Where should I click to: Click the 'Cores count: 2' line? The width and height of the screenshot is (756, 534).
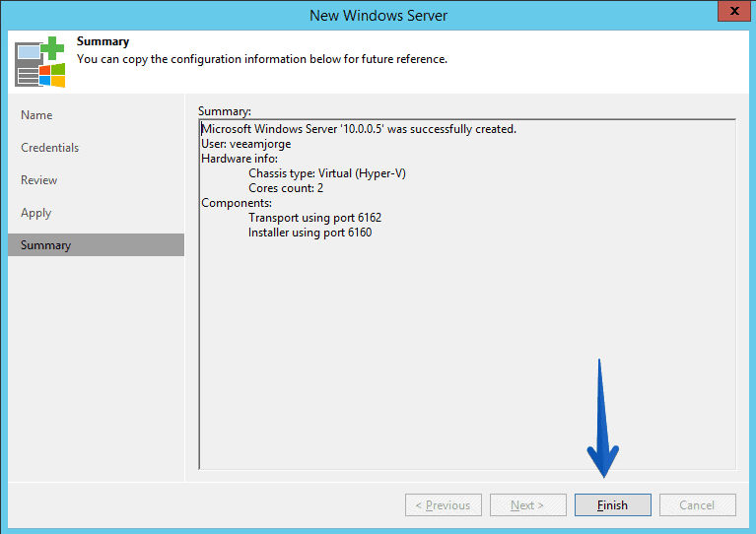286,188
